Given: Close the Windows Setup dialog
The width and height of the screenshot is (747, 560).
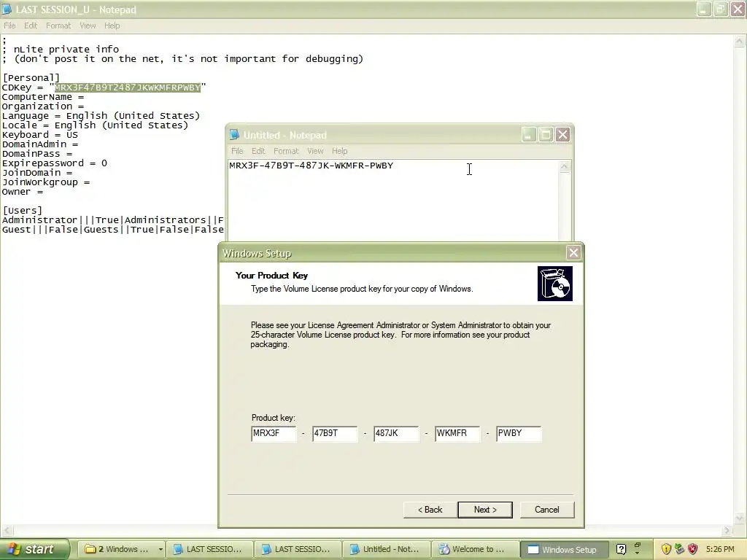Looking at the screenshot, I should pyautogui.click(x=573, y=253).
